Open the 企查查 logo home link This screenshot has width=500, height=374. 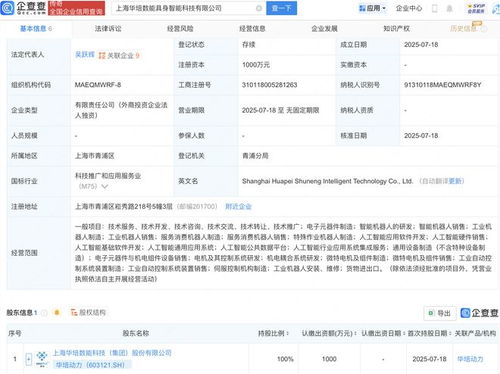(x=23, y=8)
